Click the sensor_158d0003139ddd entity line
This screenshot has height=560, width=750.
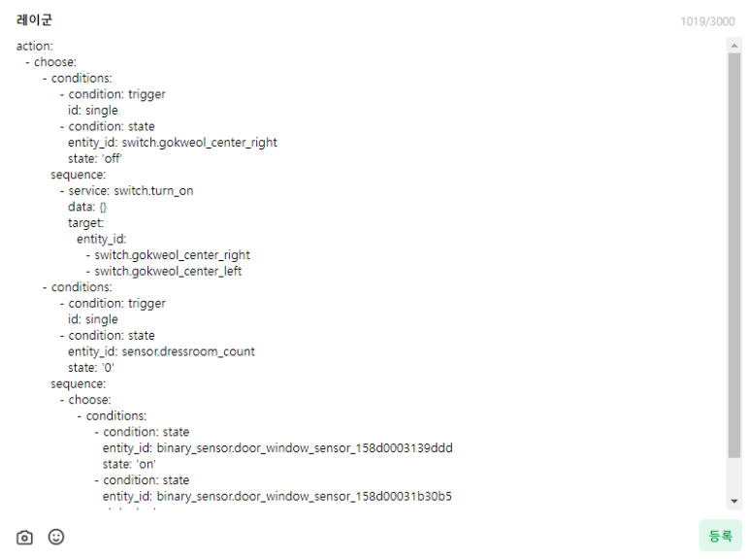(277, 448)
